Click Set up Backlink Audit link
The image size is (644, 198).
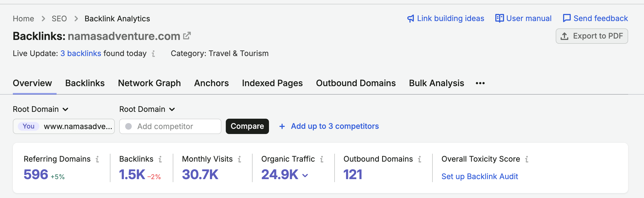tap(480, 176)
